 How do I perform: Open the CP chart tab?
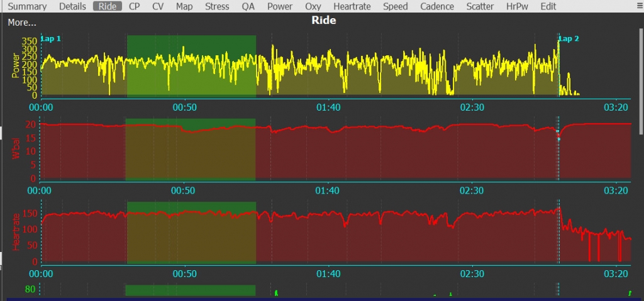coord(134,6)
